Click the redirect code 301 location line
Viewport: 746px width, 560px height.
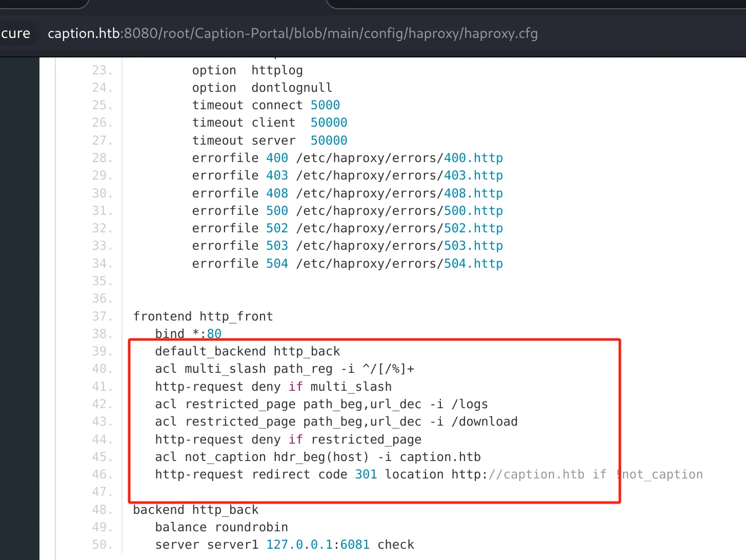(429, 474)
